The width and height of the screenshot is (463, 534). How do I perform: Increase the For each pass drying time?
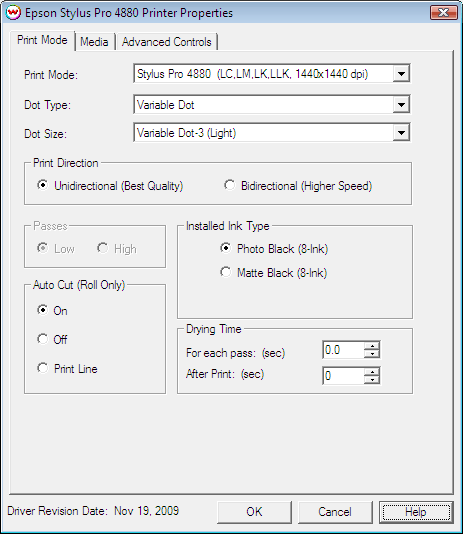click(x=372, y=346)
